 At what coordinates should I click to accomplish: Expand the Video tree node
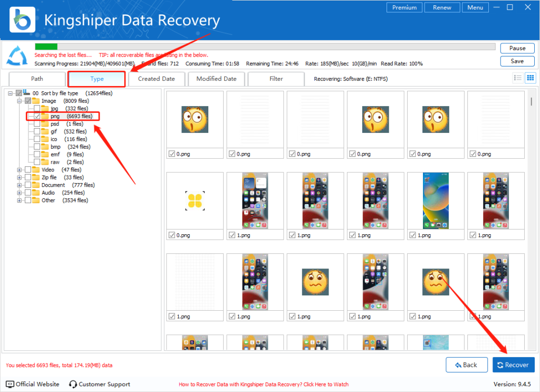pos(20,170)
